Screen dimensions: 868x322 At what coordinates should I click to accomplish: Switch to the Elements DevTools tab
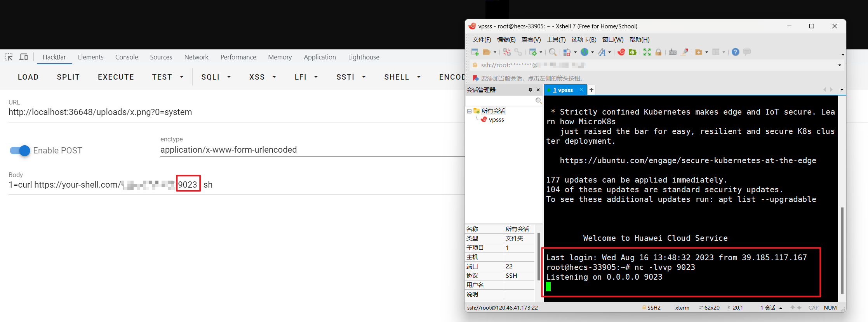click(90, 57)
